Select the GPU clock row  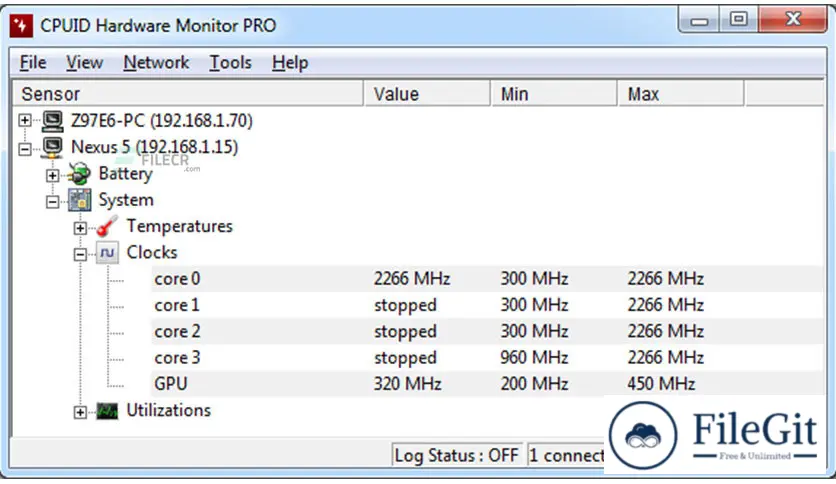[x=487, y=384]
